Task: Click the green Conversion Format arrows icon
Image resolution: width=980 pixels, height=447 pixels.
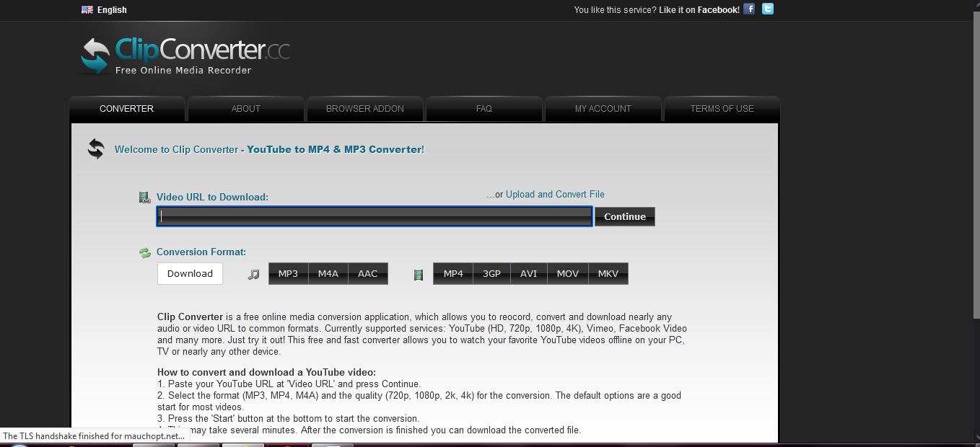Action: (x=145, y=252)
